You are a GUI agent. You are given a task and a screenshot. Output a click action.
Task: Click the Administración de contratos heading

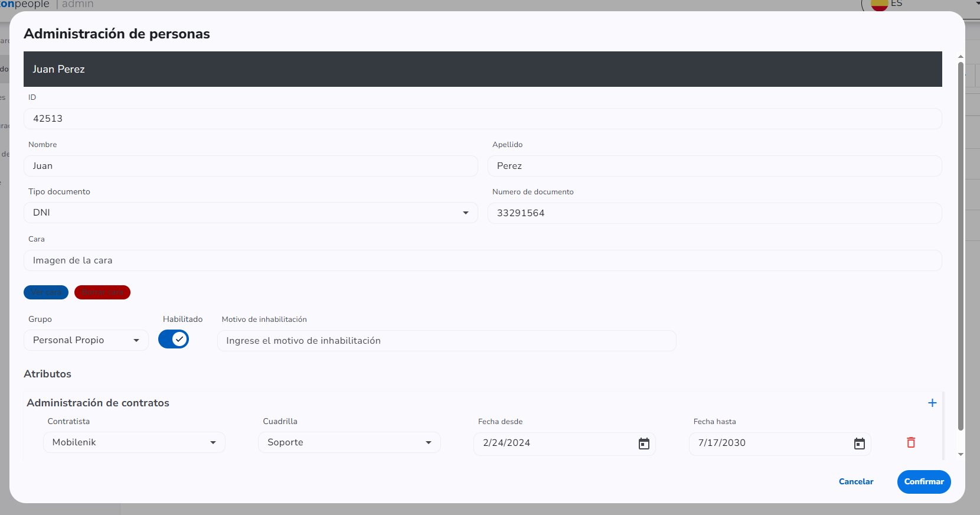coord(98,403)
